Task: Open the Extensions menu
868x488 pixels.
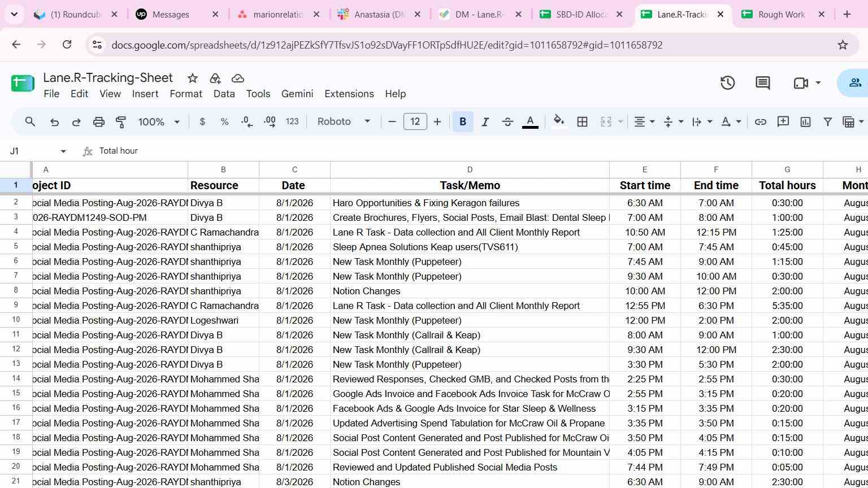Action: coord(349,94)
